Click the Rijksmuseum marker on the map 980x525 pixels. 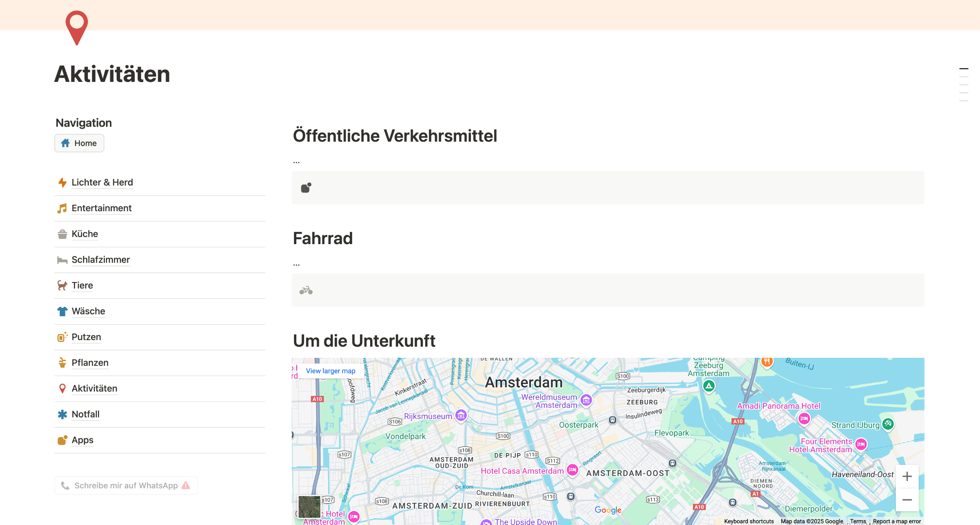(x=461, y=415)
